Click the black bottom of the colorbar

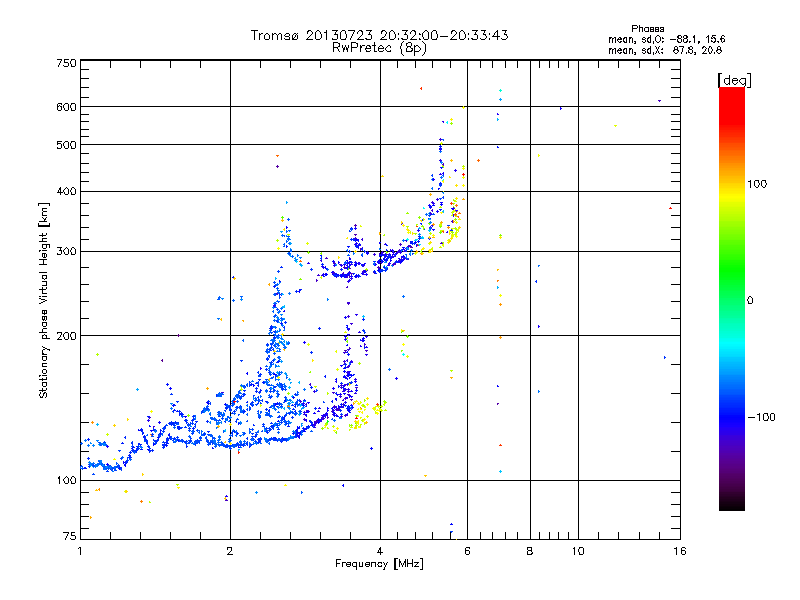pyautogui.click(x=732, y=503)
